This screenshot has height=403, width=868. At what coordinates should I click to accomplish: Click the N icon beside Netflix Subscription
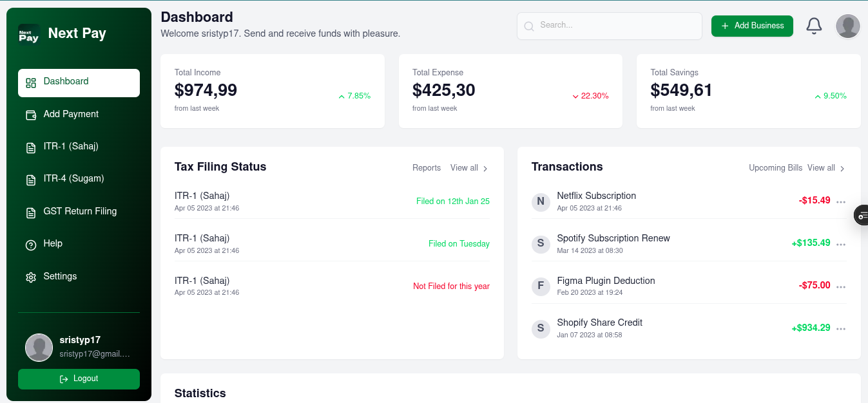541,201
